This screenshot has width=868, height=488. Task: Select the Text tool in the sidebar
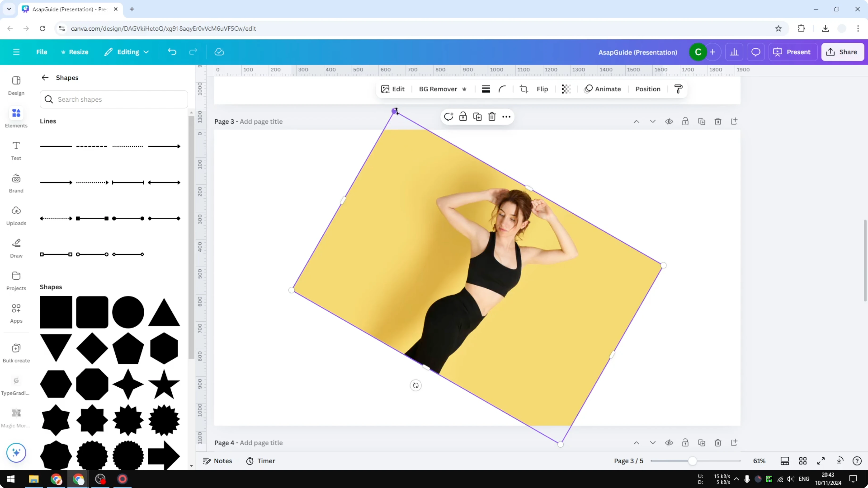click(16, 151)
